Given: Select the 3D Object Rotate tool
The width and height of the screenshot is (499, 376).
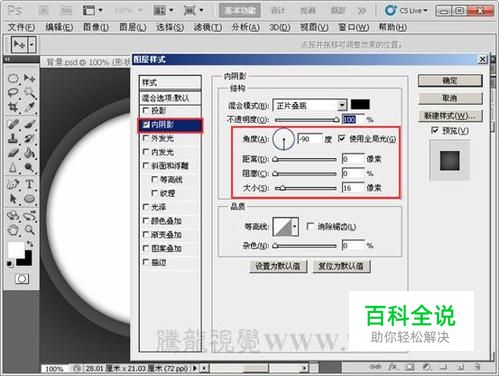Looking at the screenshot, I should tap(13, 216).
